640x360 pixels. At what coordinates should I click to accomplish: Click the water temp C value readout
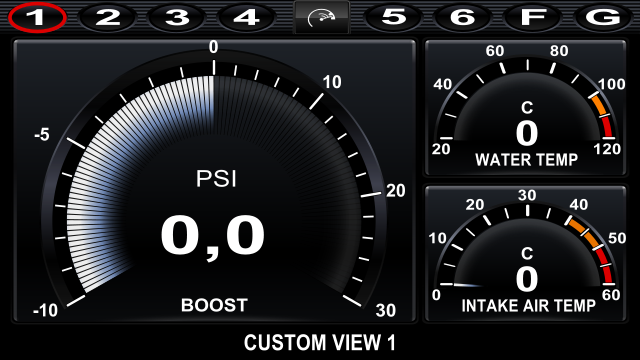(x=527, y=133)
